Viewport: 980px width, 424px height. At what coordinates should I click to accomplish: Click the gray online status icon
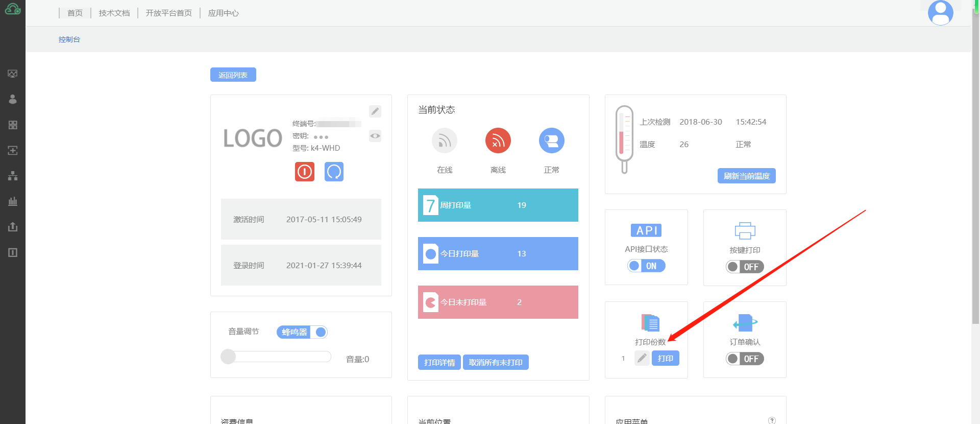(444, 140)
